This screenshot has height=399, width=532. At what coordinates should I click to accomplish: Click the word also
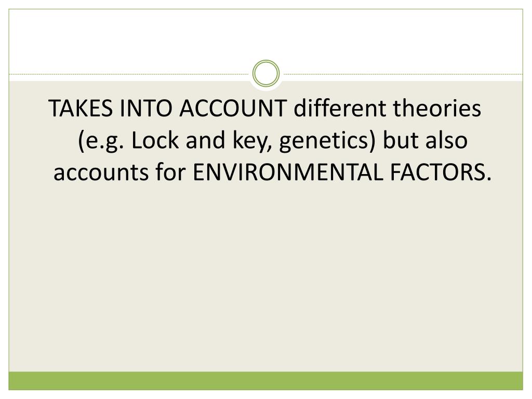[446, 140]
